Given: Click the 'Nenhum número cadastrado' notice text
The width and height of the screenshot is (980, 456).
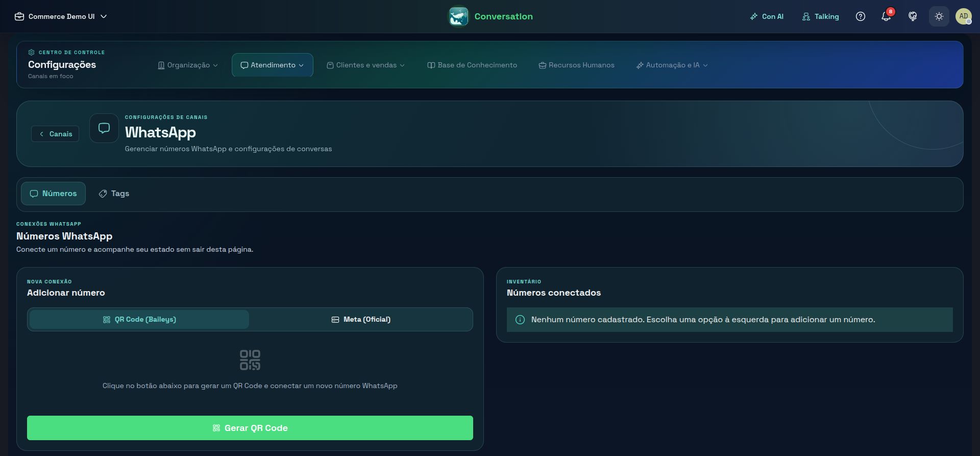Looking at the screenshot, I should pyautogui.click(x=703, y=320).
